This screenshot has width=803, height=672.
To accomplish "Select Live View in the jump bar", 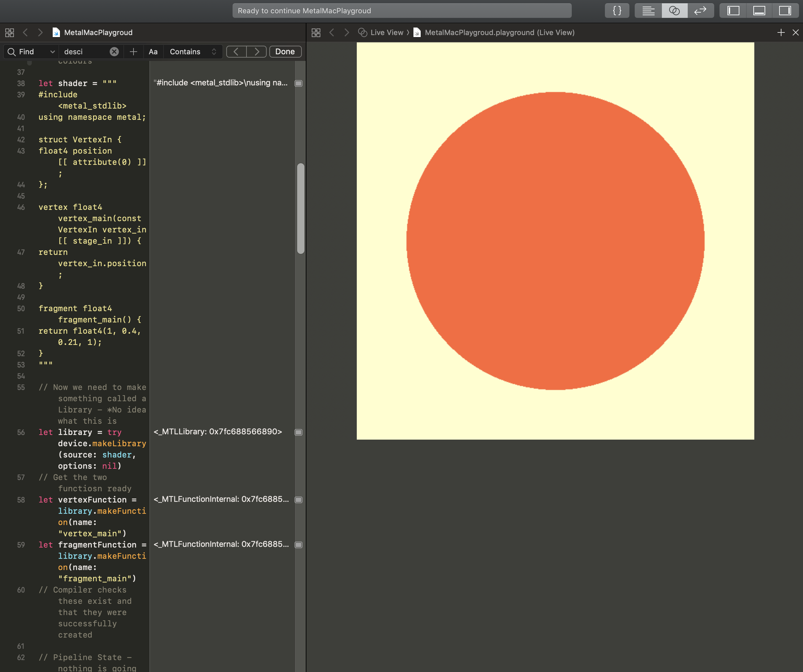I will click(x=387, y=32).
